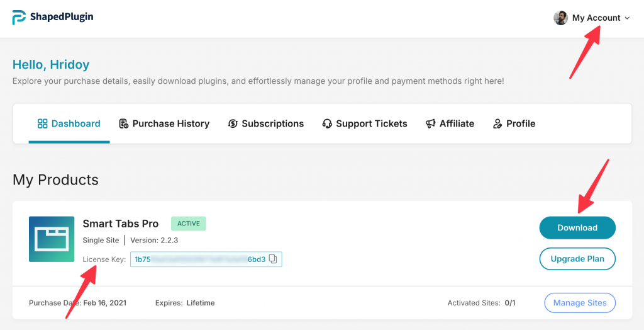Click the Feb 16, 2021 purchase date
Viewport: 644px width, 330px height.
pos(105,303)
